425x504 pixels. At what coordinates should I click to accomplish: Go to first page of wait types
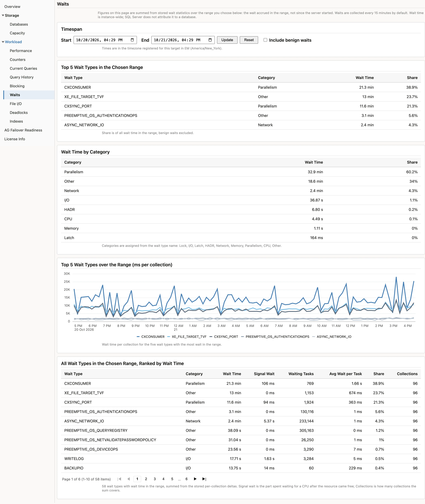click(119, 479)
